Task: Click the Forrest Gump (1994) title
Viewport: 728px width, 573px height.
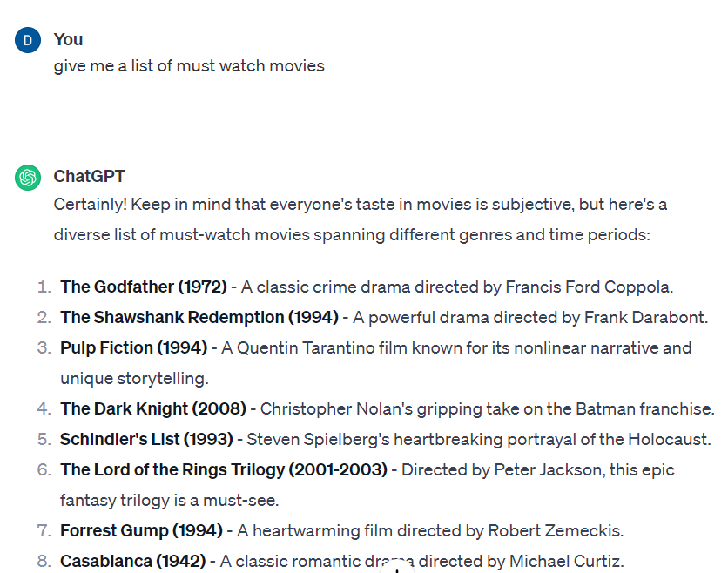Action: [x=142, y=530]
